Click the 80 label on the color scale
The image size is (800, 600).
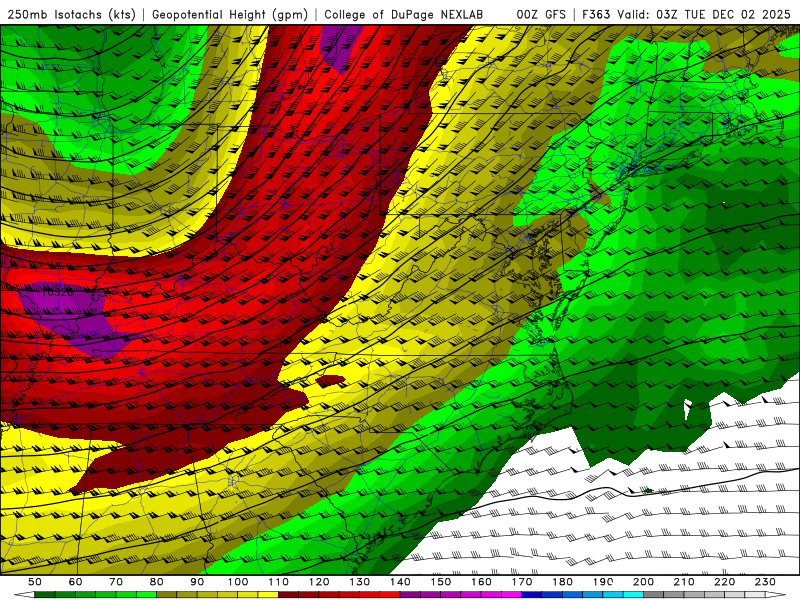156,582
